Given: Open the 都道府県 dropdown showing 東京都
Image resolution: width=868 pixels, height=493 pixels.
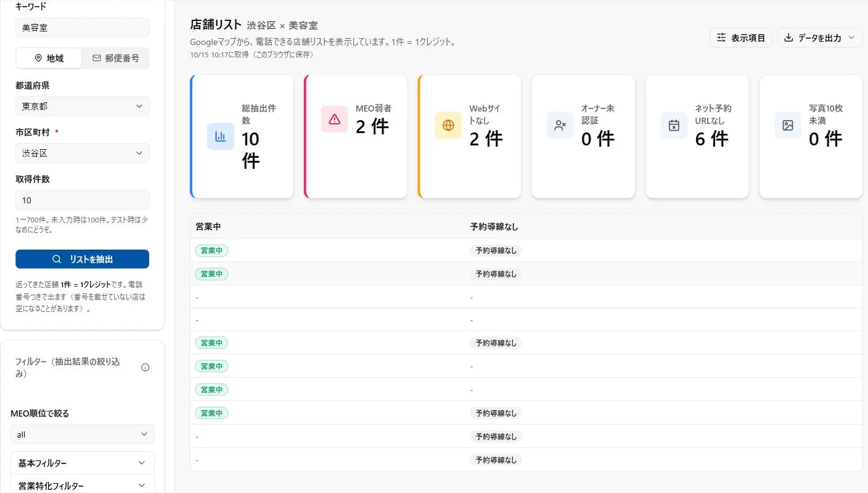Looking at the screenshot, I should pos(83,106).
